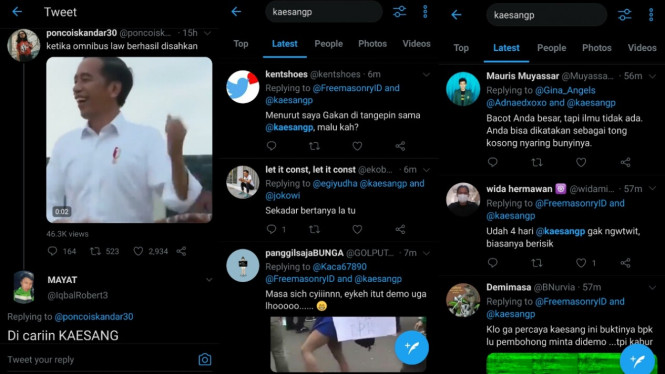Open @jokowi mention link
Screen dimensions: 665x374
[x=282, y=195]
